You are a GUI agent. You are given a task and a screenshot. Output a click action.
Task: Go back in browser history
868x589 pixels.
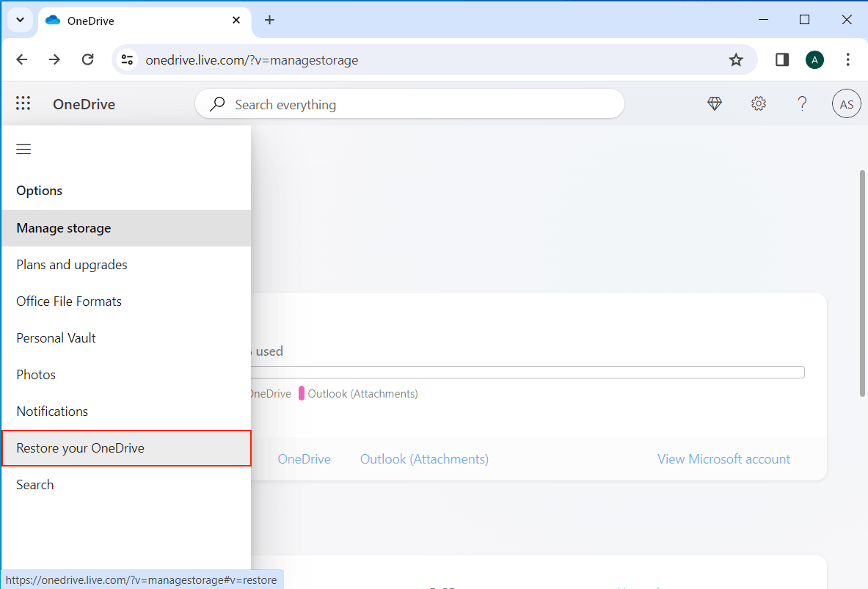click(x=21, y=60)
